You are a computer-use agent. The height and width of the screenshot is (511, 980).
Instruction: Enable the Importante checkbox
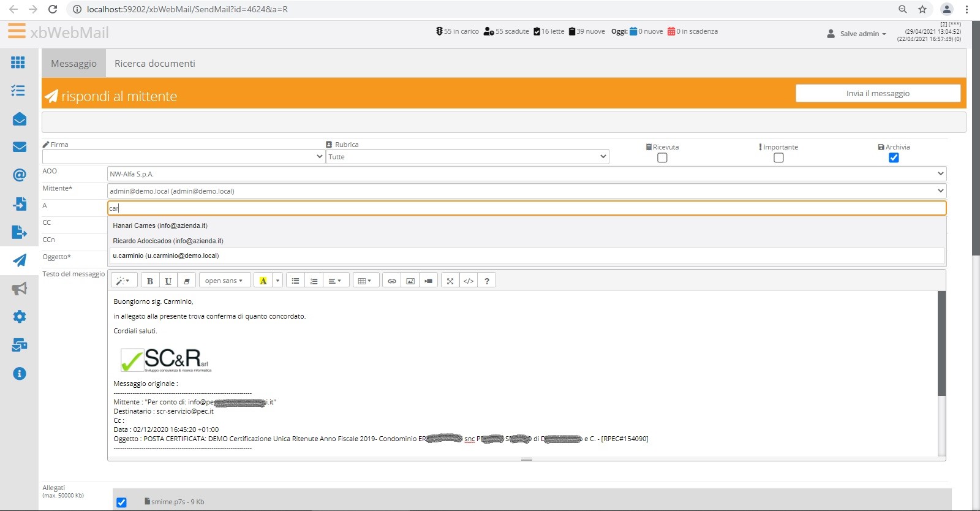coord(778,157)
